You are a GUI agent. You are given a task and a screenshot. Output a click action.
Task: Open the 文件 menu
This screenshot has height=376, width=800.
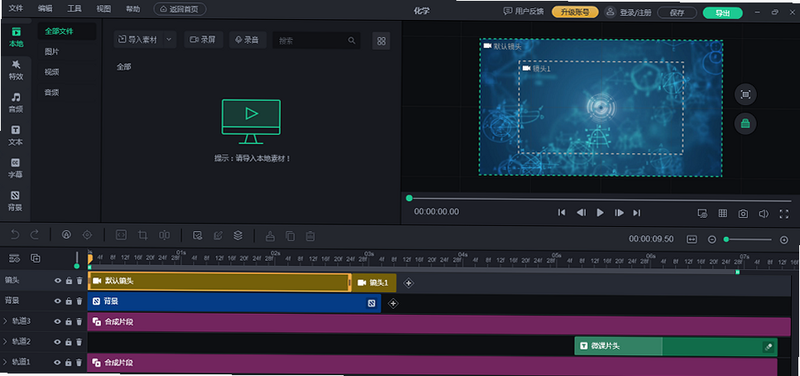pos(16,9)
